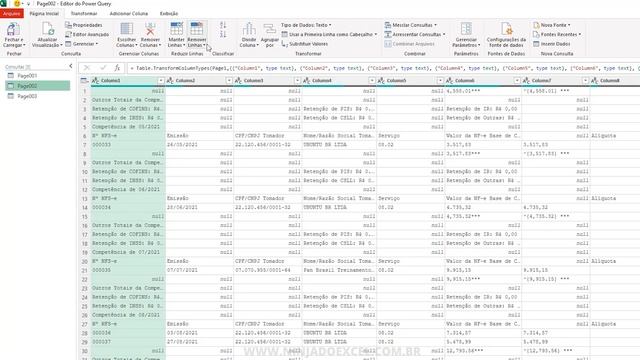Sort ascending with the top sort icon
Viewport: 640px width, 360px height.
pos(223,25)
